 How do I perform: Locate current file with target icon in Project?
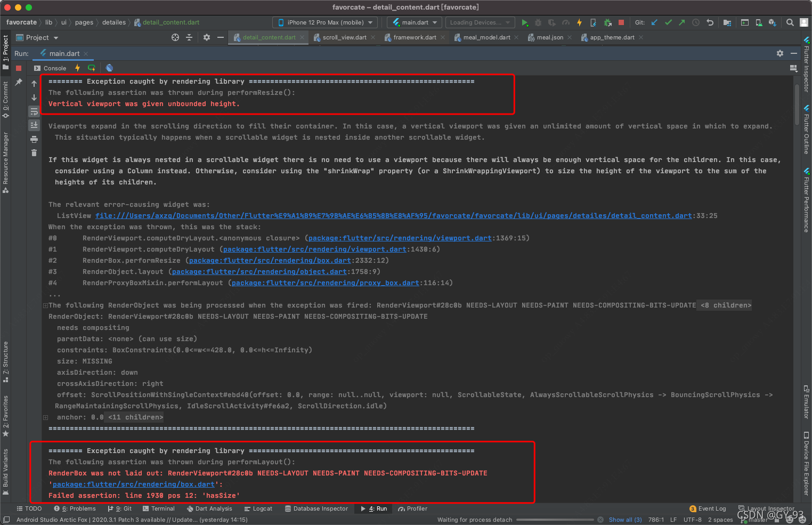(175, 37)
